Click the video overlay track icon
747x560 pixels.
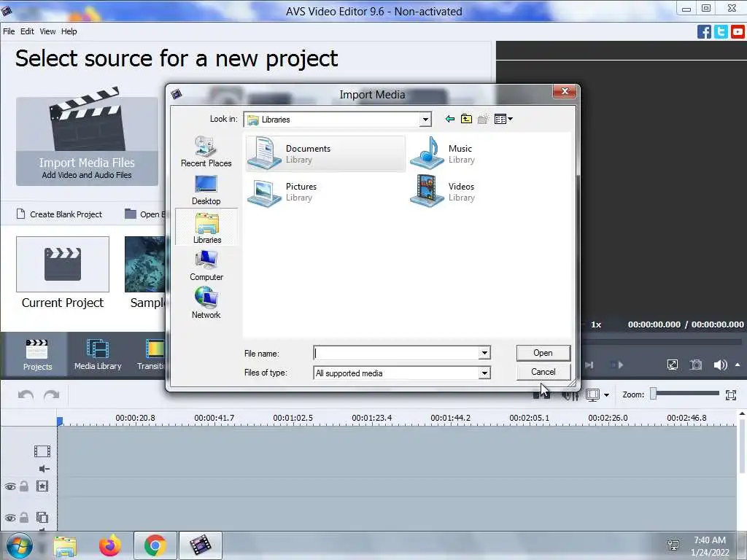[42, 517]
